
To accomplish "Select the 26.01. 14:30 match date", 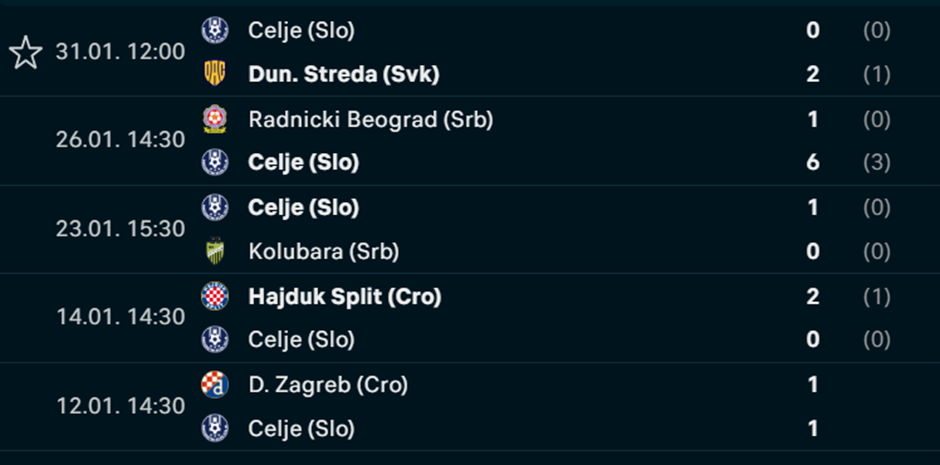I will pos(120,140).
